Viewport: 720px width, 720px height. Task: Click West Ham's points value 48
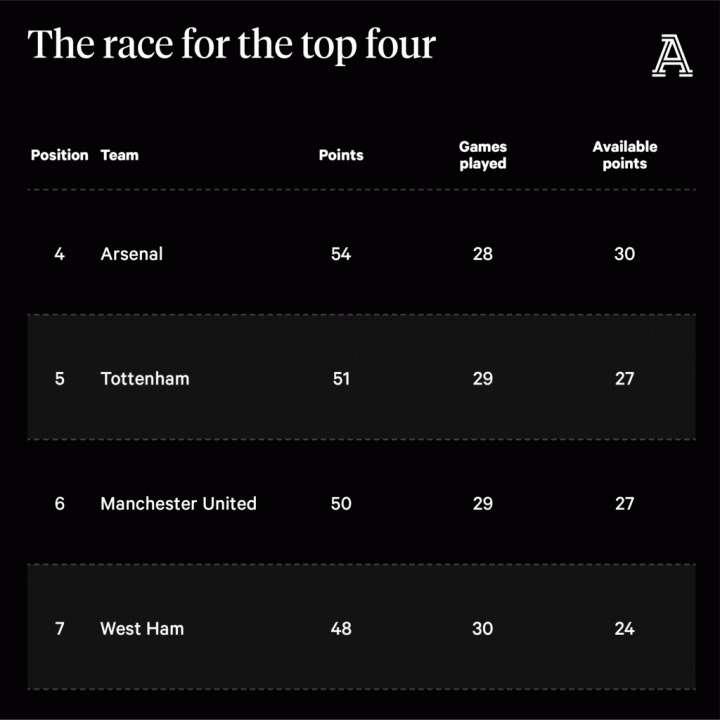coord(341,629)
